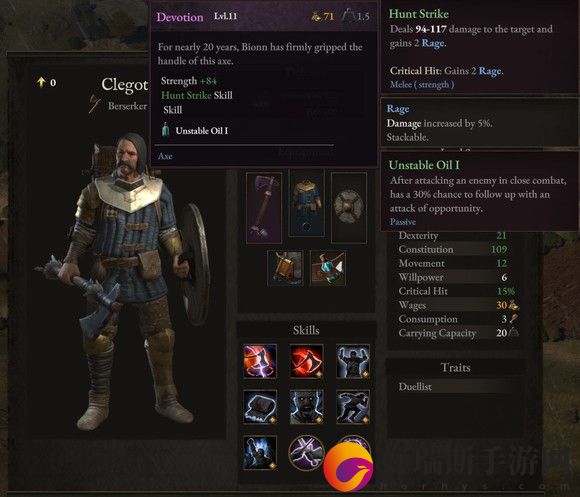Viewport: 580px width, 497px height.
Task: Choose the running figure skill icon
Action: (x=353, y=407)
